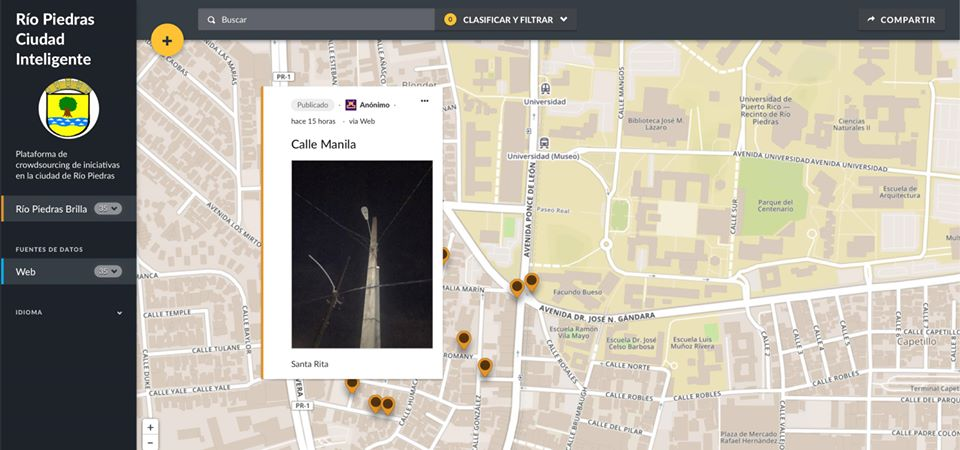Click the Universidad (Museo) station icon
The image size is (960, 450).
pyautogui.click(x=544, y=143)
